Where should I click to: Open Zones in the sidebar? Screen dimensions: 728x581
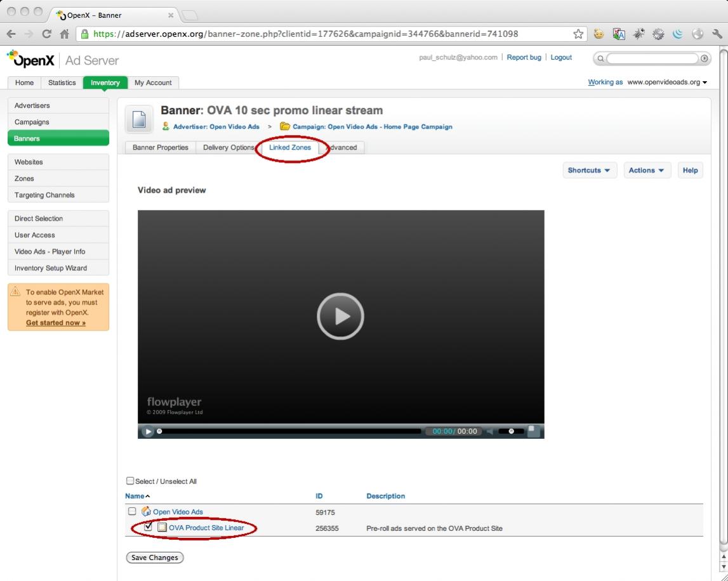click(58, 178)
